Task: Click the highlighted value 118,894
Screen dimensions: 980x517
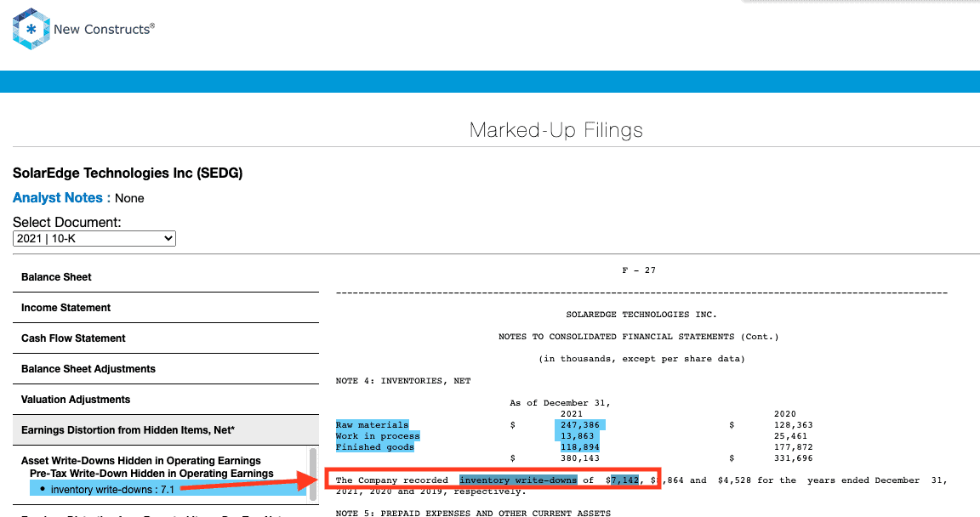Action: (580, 447)
